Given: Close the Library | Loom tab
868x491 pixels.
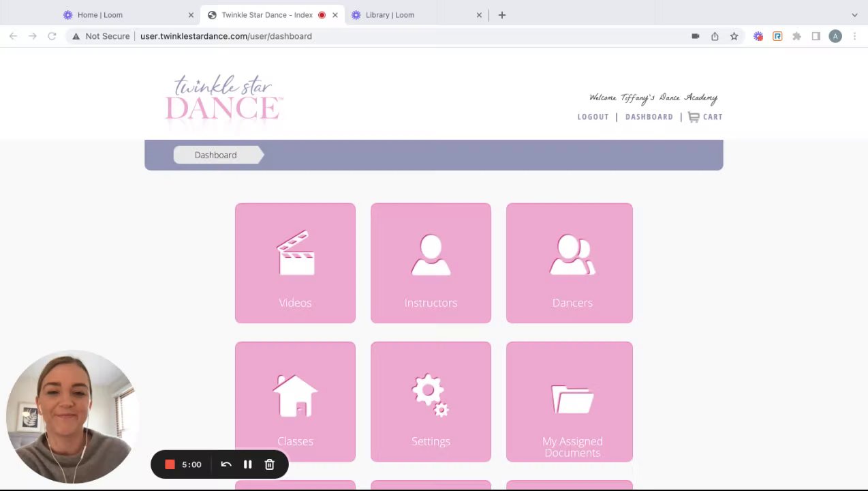Looking at the screenshot, I should 479,15.
